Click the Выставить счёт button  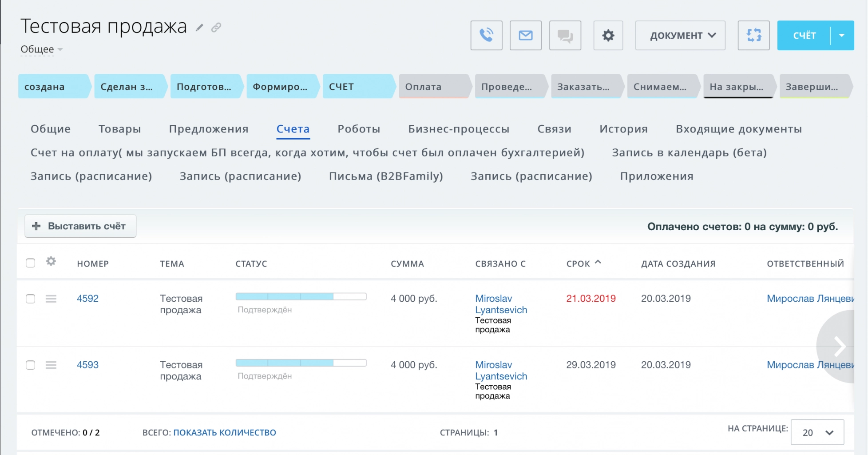[80, 226]
